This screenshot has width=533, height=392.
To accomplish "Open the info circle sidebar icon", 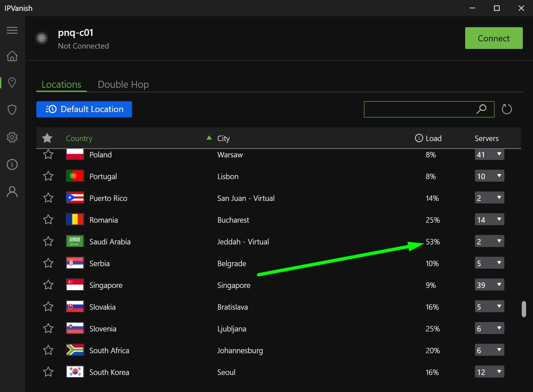I will coord(12,165).
